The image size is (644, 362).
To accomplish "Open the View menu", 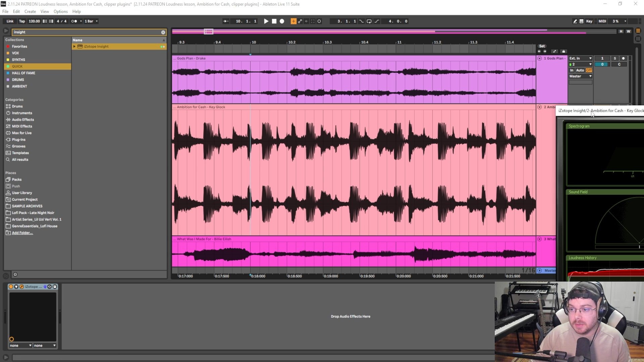I will 45,11.
